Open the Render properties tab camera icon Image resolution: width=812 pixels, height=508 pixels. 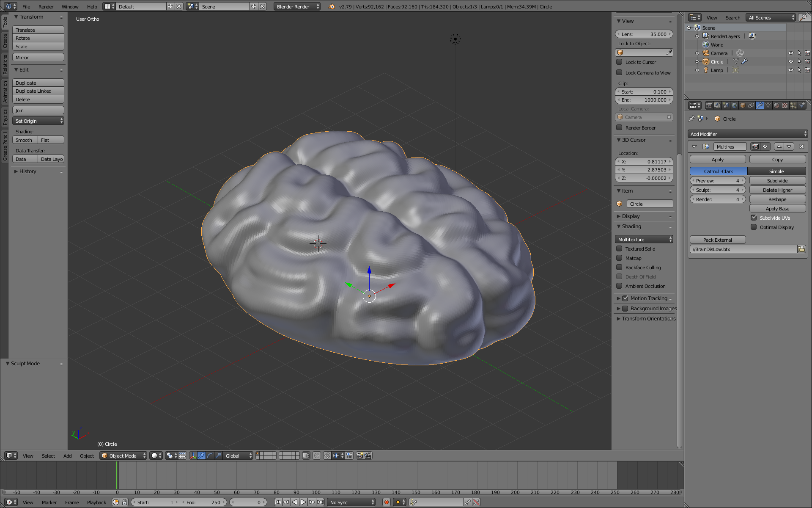709,105
